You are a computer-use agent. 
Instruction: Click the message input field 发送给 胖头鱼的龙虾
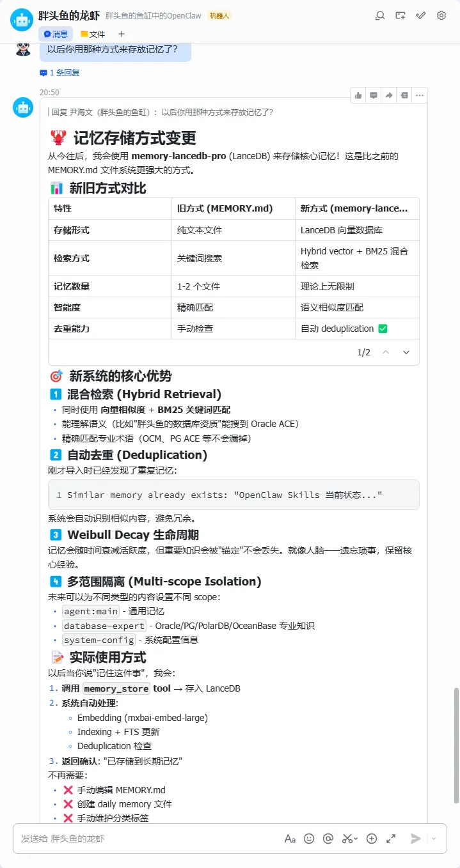(x=147, y=839)
